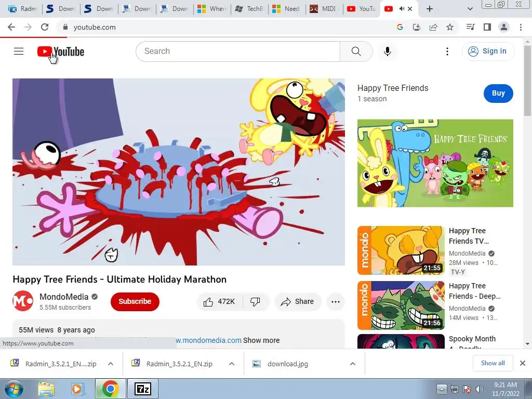
Task: Share this page via address bar icon
Action: click(433, 27)
